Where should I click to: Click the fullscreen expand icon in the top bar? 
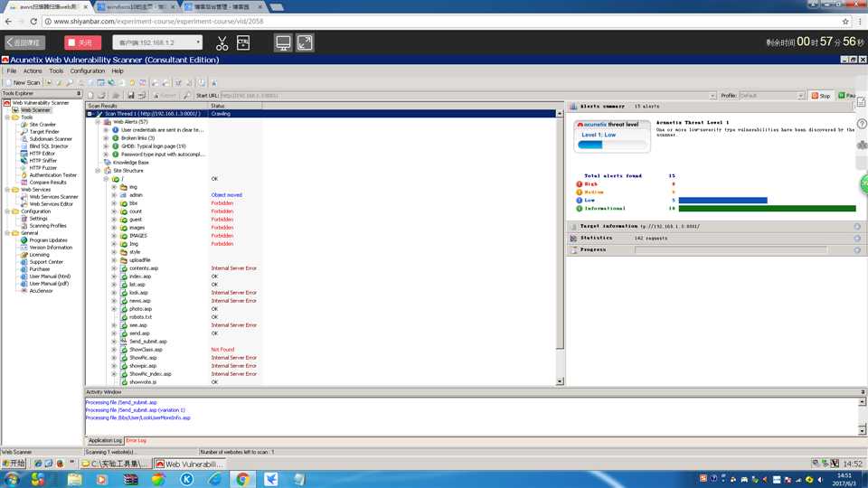point(305,42)
